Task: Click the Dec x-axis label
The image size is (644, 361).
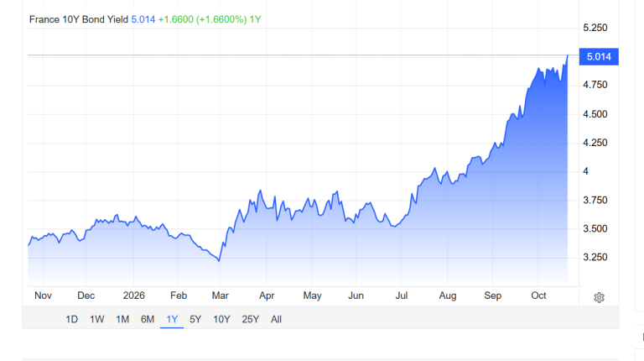Action: click(86, 296)
